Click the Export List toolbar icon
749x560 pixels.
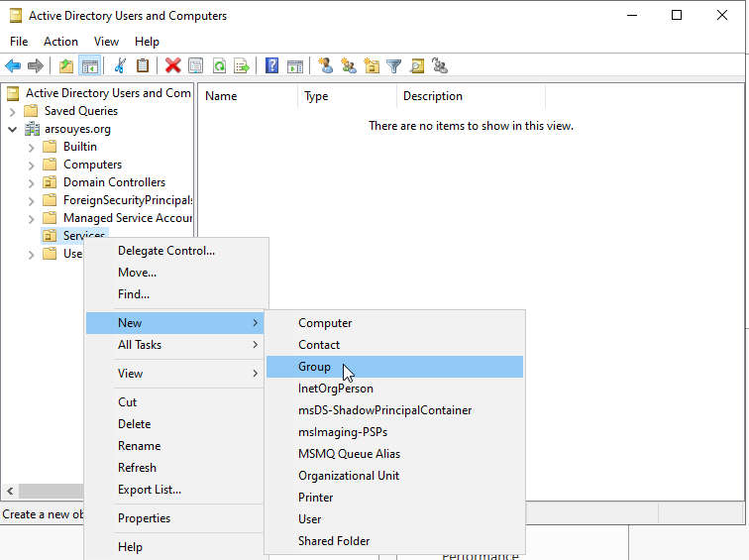[242, 66]
